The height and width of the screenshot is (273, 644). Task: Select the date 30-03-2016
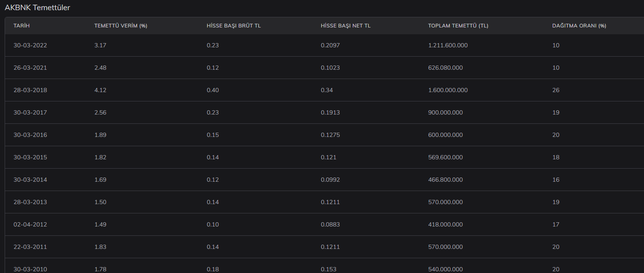click(x=30, y=135)
